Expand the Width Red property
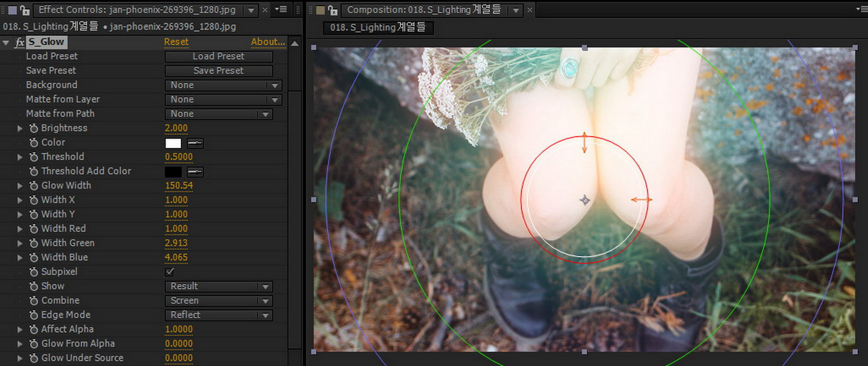The height and width of the screenshot is (366, 868). click(20, 229)
